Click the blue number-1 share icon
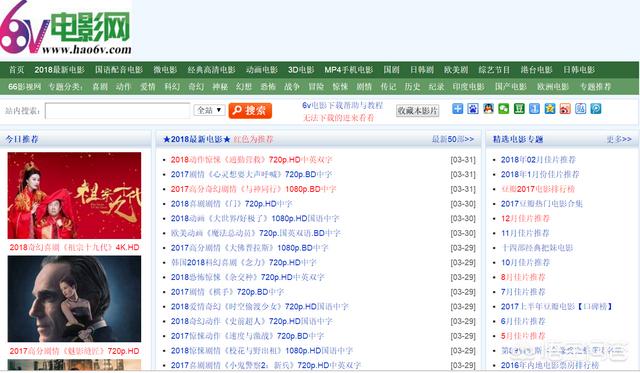 pos(534,109)
